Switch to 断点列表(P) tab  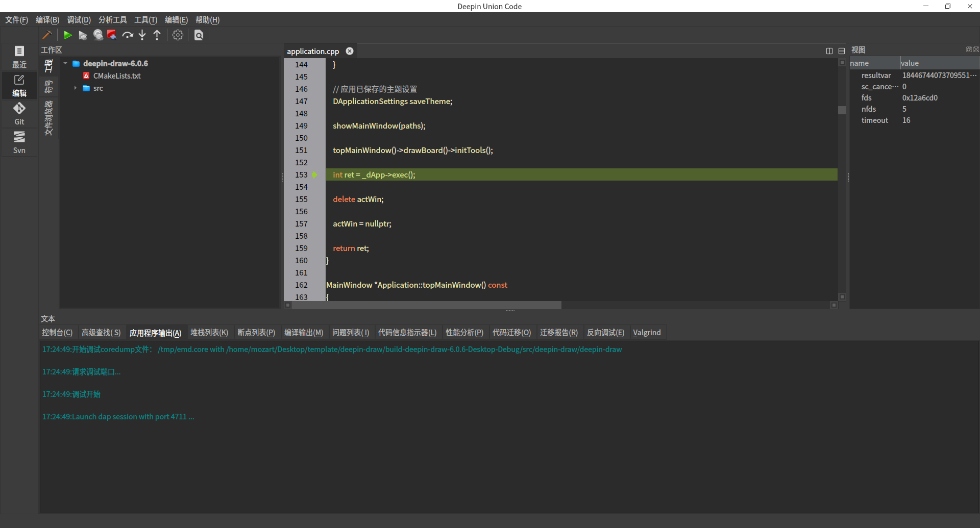pos(256,333)
